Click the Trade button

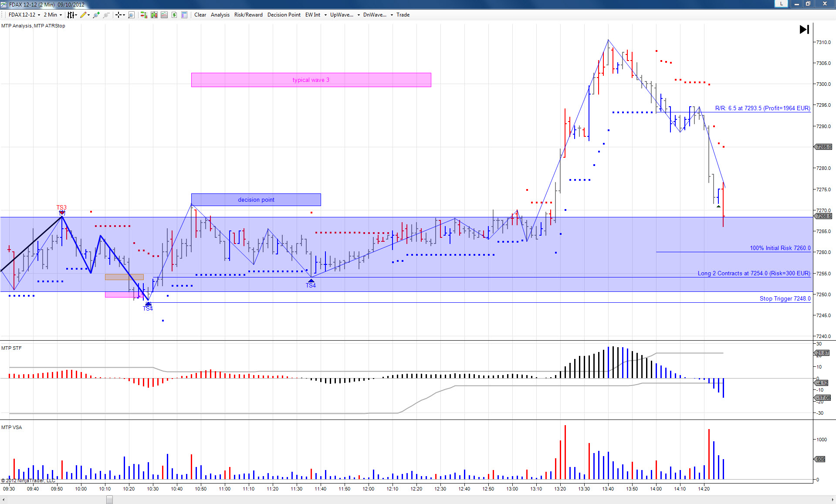[x=403, y=15]
